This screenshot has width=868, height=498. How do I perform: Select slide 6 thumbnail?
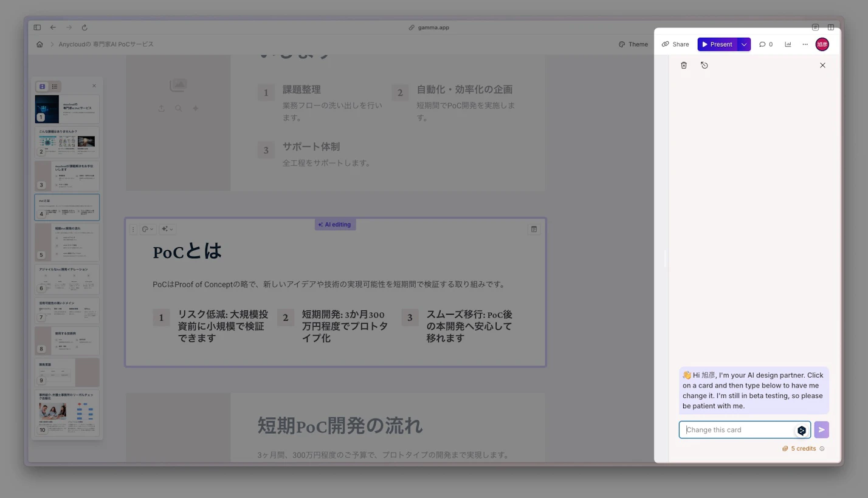point(67,279)
